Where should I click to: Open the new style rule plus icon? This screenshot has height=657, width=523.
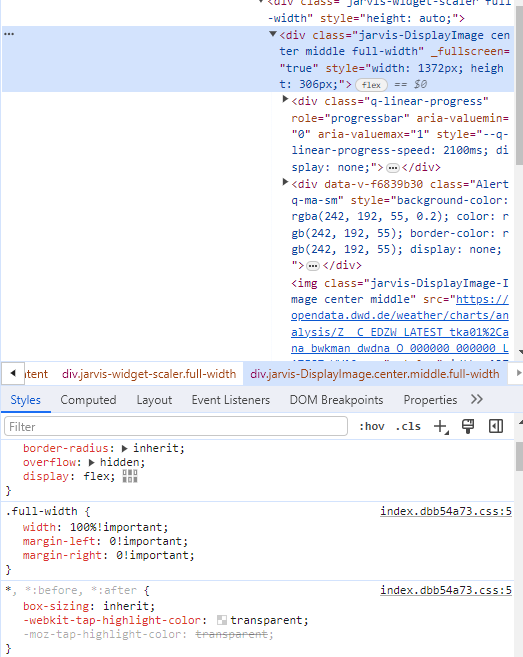[x=441, y=427]
